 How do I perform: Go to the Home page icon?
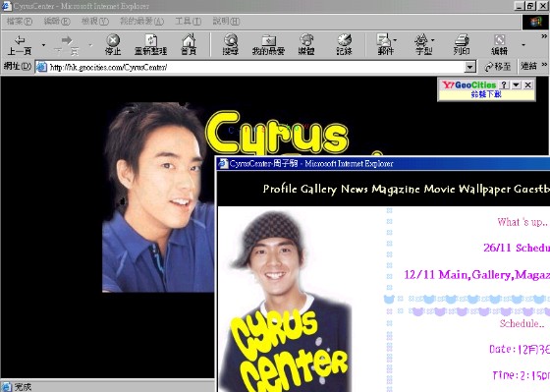coord(189,45)
